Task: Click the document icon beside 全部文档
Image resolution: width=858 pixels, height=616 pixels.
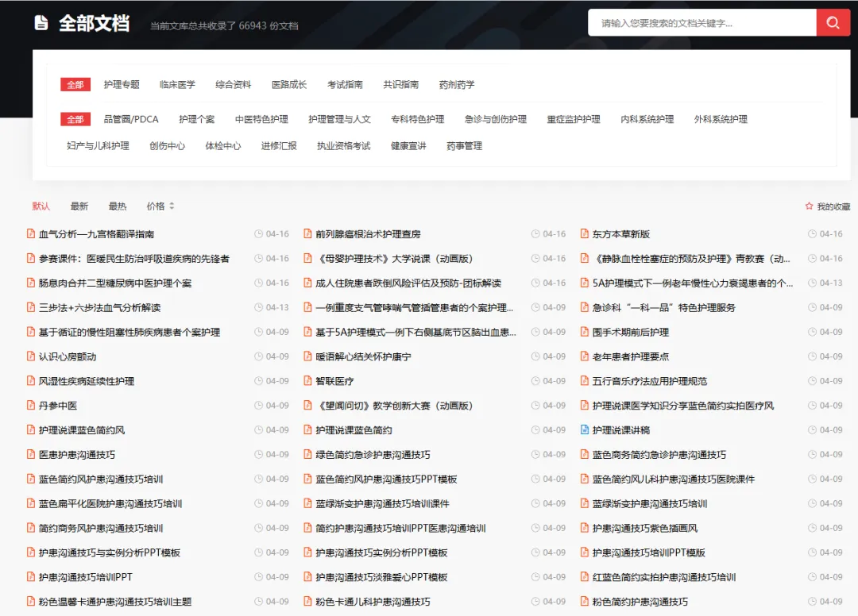Action: 41,22
